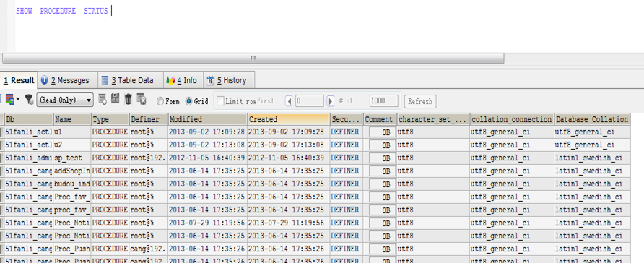Viewport: 644px width, 263px height.
Task: Click the previous page arrow
Action: tap(289, 100)
